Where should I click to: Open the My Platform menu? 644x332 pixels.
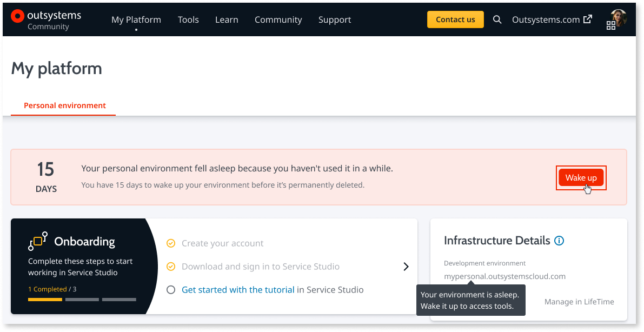136,19
